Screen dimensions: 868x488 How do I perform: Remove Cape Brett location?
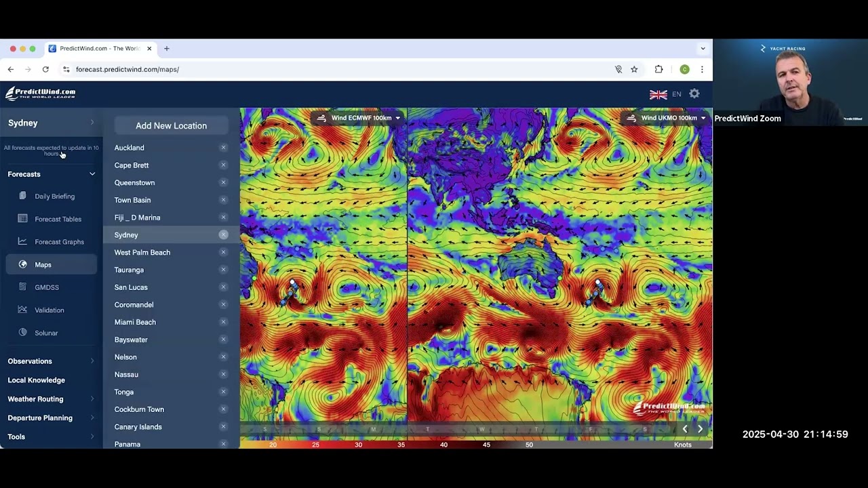pos(223,165)
